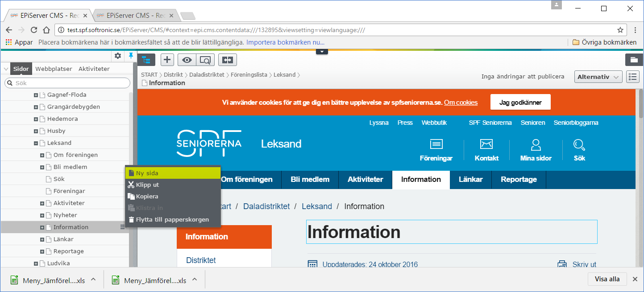
Task: Click the Skriv ut printer icon
Action: (562, 265)
